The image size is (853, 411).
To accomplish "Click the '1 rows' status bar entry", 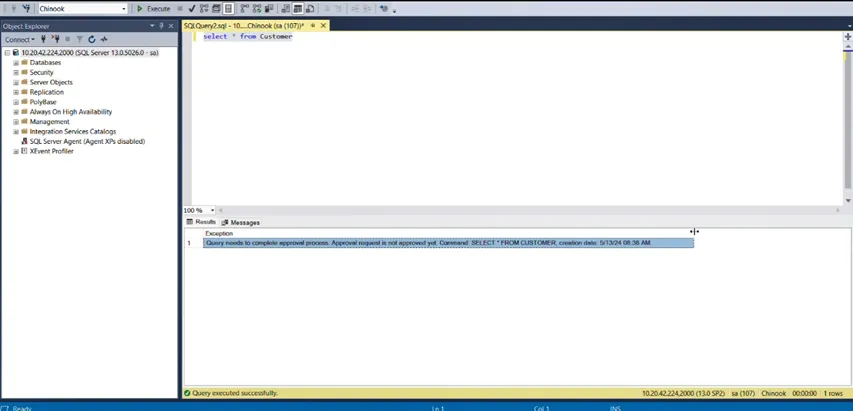I will pyautogui.click(x=833, y=393).
